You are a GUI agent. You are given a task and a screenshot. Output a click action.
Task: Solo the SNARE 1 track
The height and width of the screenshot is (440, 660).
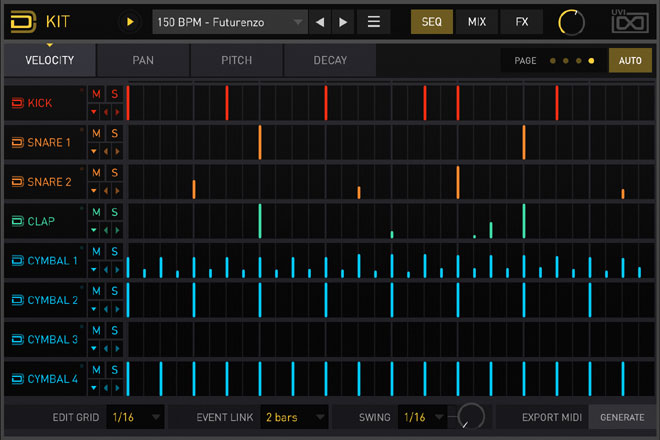click(x=114, y=133)
